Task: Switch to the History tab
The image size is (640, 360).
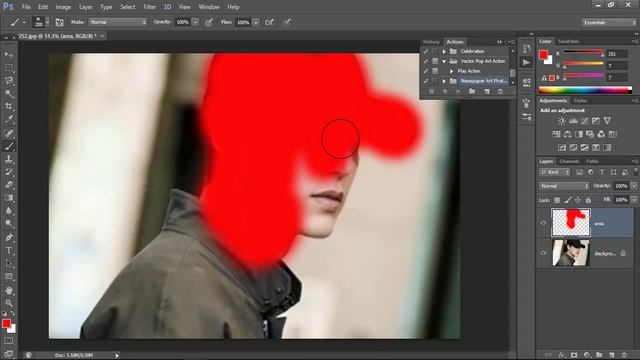Action: coord(431,42)
